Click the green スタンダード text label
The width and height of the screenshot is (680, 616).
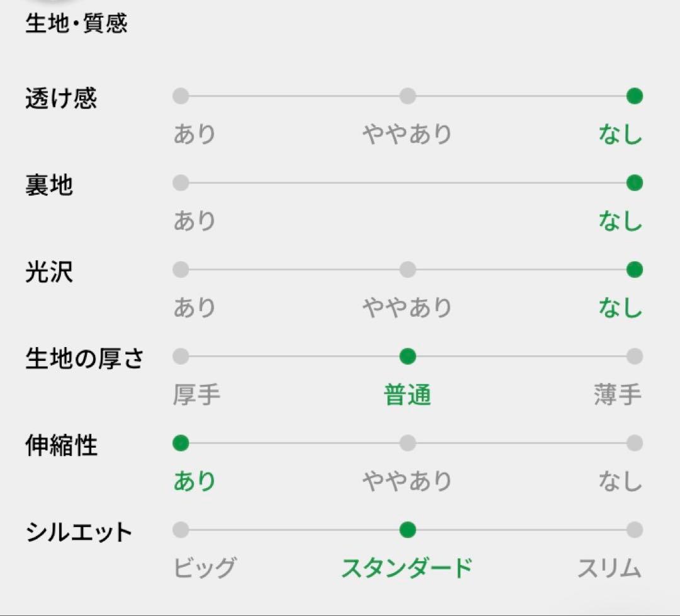(x=407, y=568)
